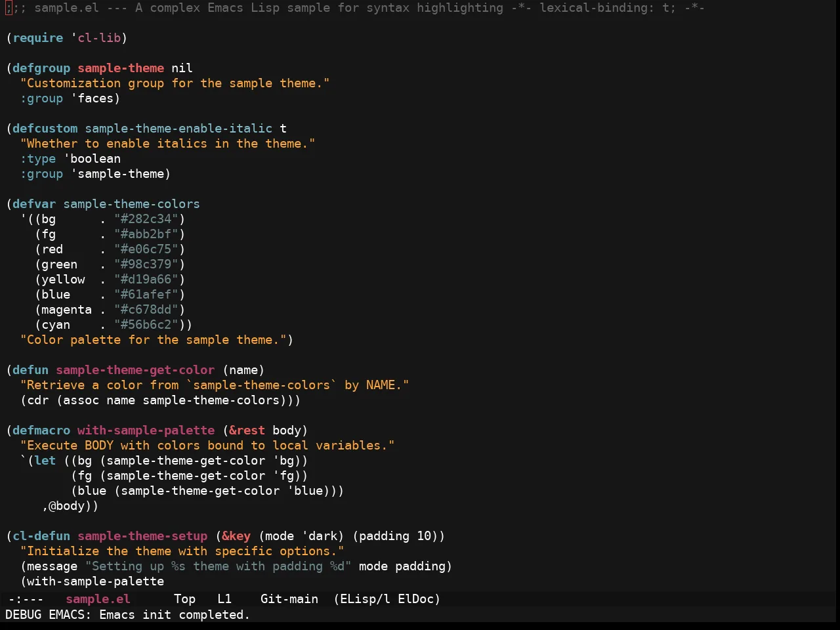
Task: Click the cdr function call
Action: coord(38,400)
